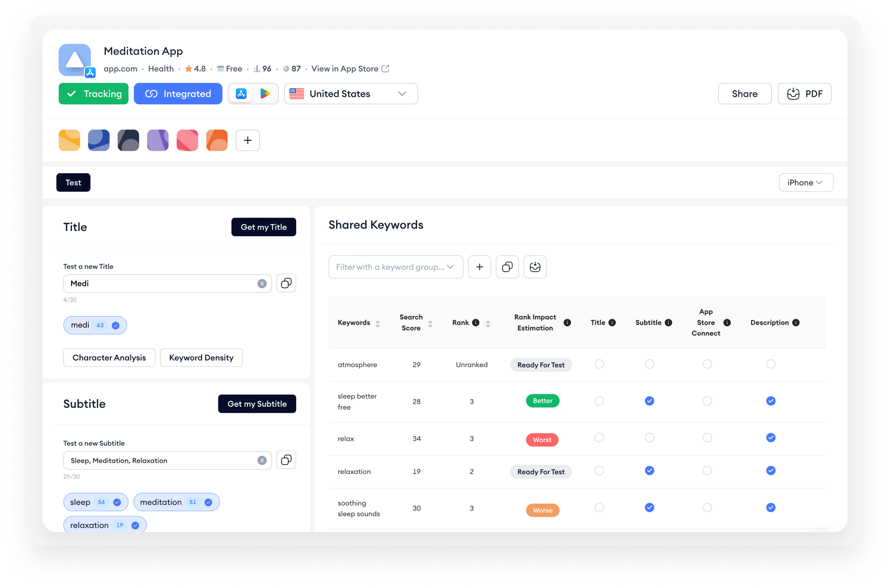Click the Worse badge for soothing sleep sounds

pyautogui.click(x=543, y=510)
